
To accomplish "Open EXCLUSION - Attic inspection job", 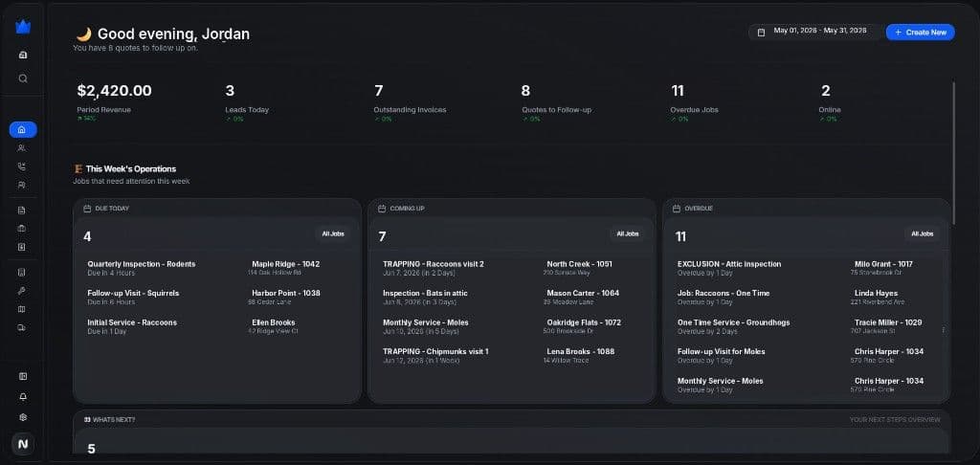I will point(729,264).
